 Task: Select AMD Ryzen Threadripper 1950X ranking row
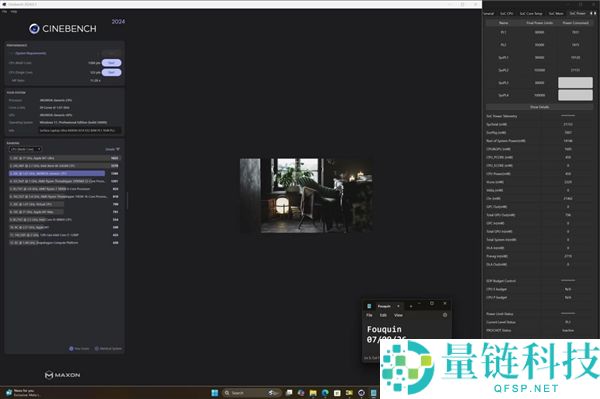(64, 196)
